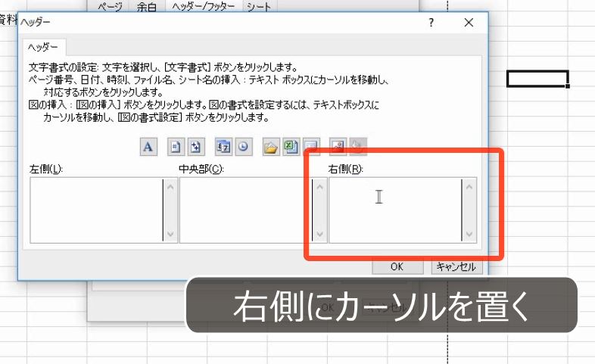This screenshot has width=595, height=364.
Task: Confirm header dialog with OK button
Action: [x=397, y=267]
